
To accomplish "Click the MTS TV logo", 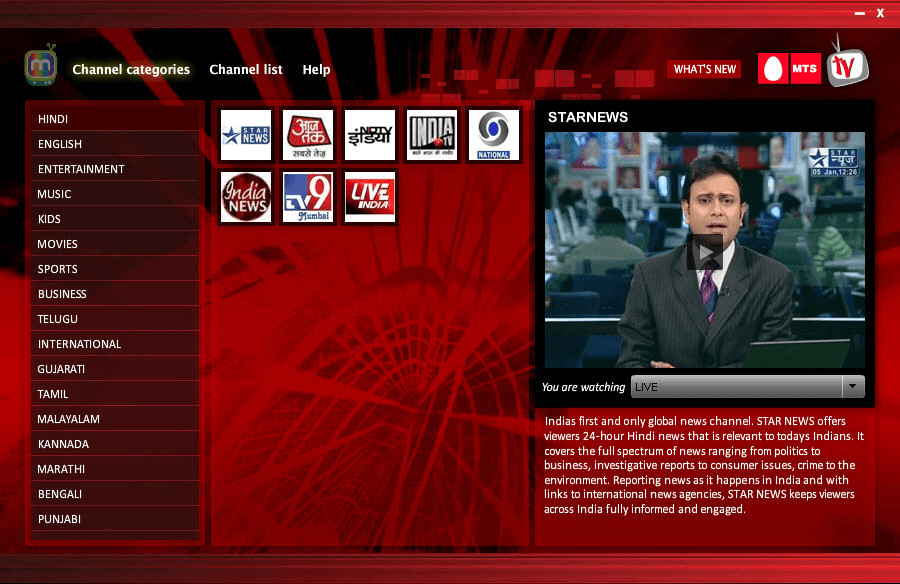I will [813, 67].
